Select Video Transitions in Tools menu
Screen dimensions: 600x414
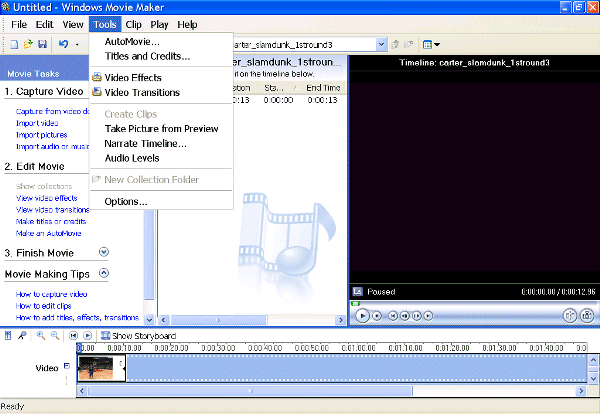click(x=161, y=93)
